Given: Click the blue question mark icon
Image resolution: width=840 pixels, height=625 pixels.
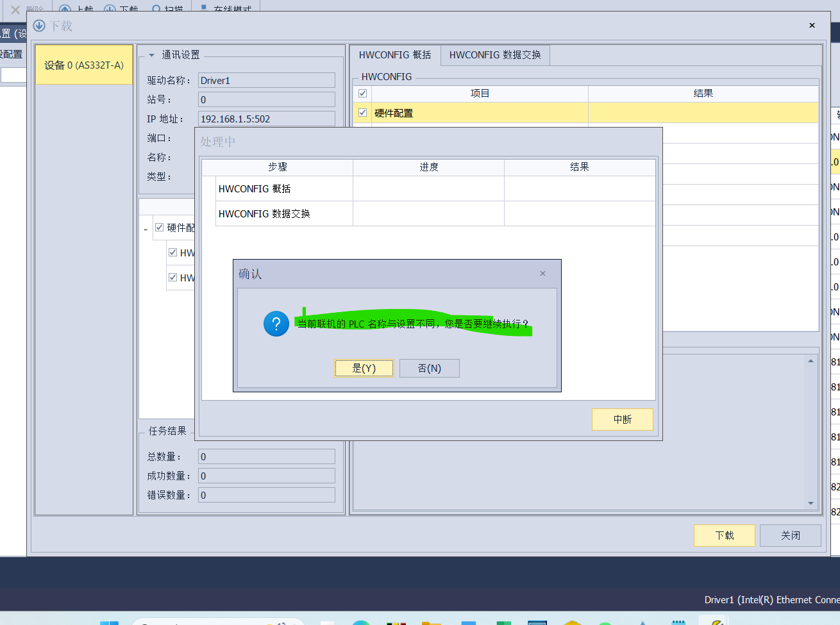Looking at the screenshot, I should click(276, 324).
